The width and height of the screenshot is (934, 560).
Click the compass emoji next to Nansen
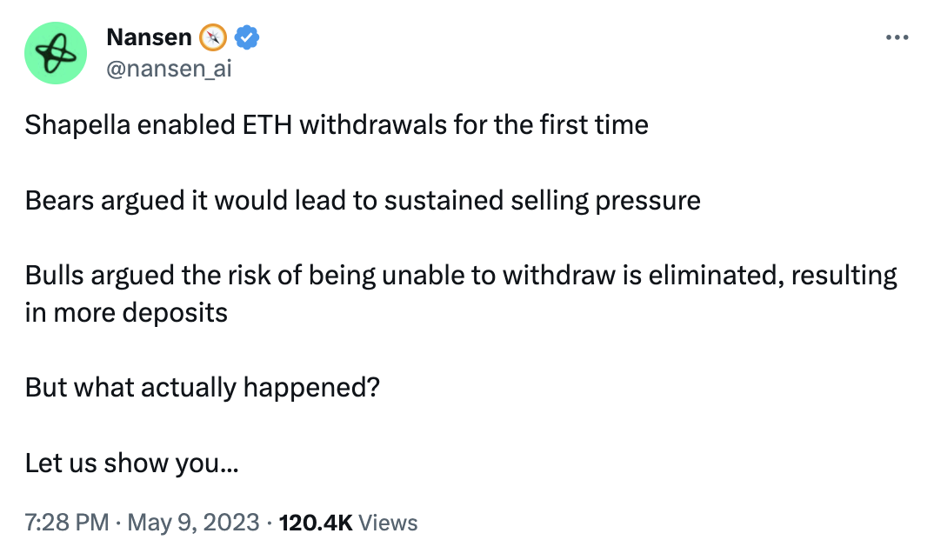pyautogui.click(x=215, y=37)
